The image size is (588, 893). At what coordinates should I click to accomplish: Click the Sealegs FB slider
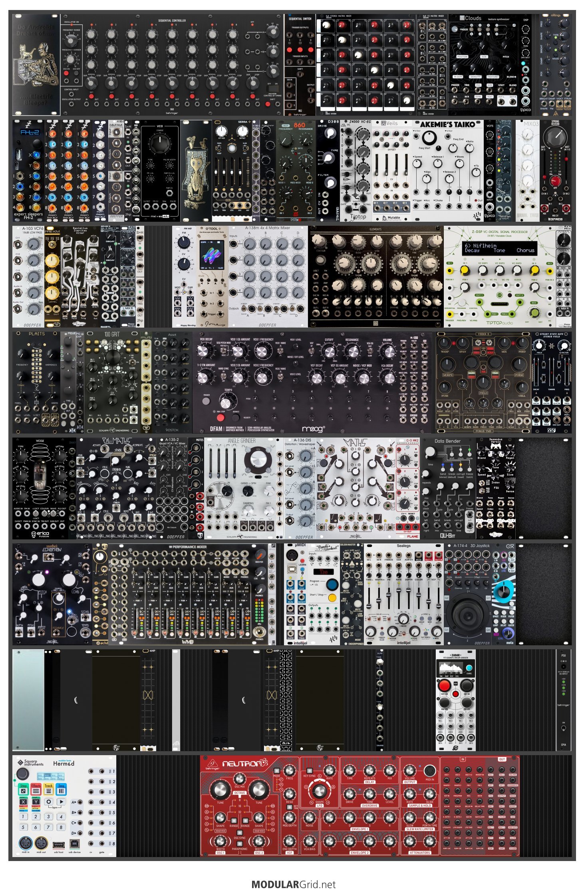coord(389,599)
